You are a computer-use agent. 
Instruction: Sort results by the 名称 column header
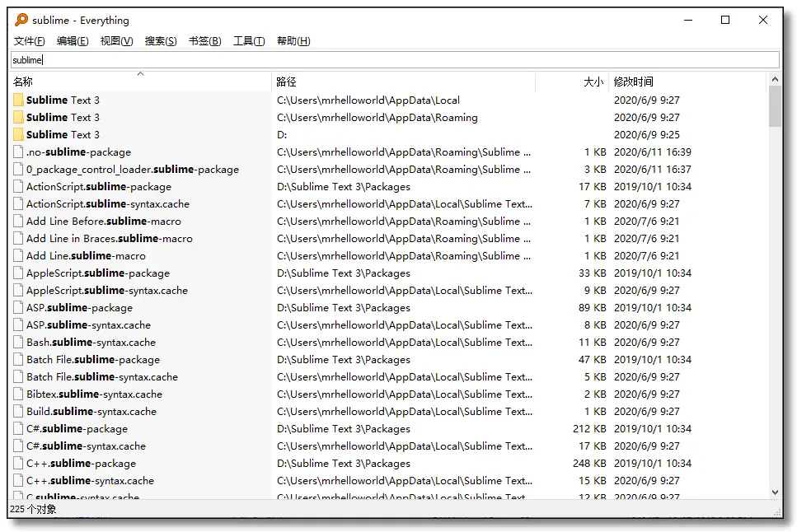tap(141, 82)
